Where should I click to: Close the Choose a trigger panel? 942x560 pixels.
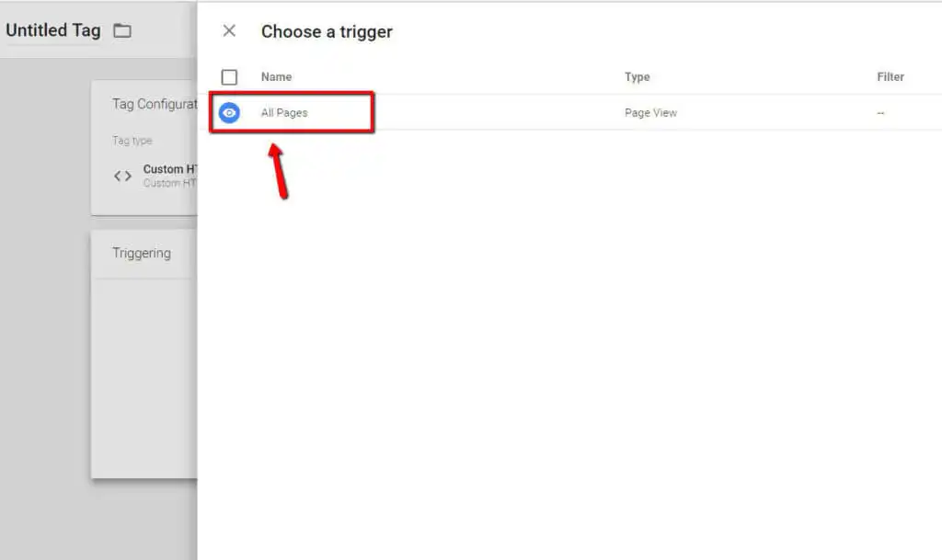229,30
